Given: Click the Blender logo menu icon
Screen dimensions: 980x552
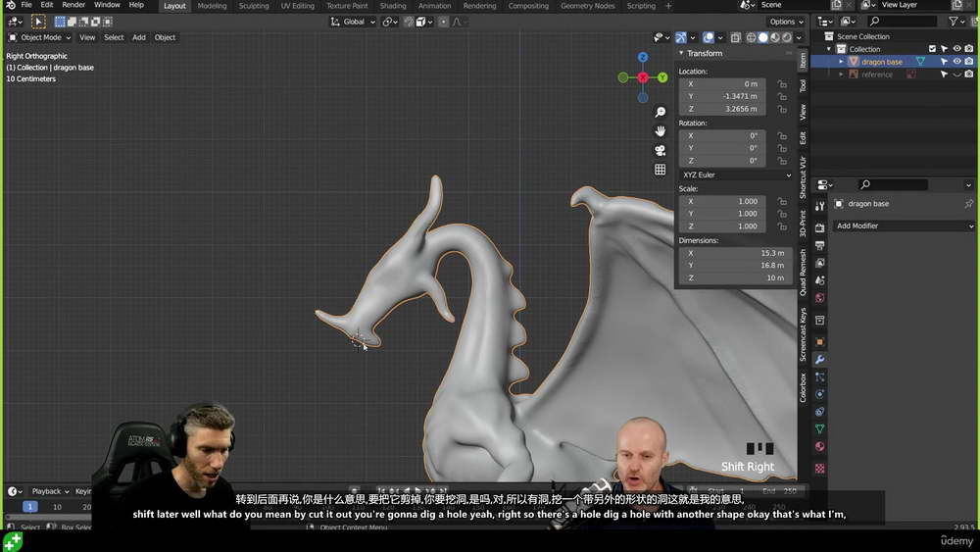Looking at the screenshot, I should point(10,5).
